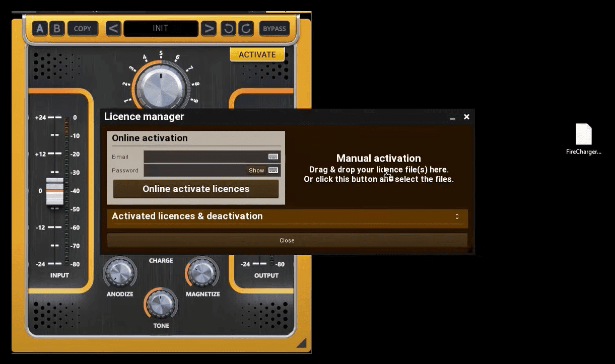The width and height of the screenshot is (615, 364).
Task: Click the INPUT label under meter
Action: click(x=60, y=275)
